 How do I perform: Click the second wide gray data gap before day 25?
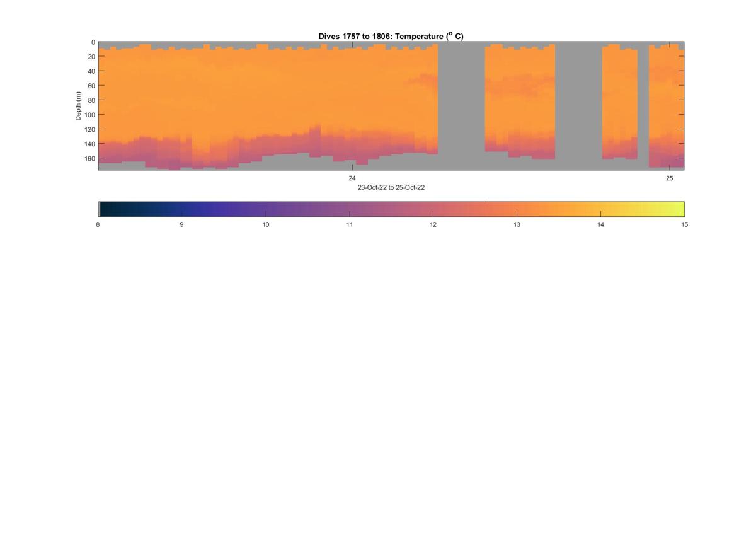(x=578, y=106)
